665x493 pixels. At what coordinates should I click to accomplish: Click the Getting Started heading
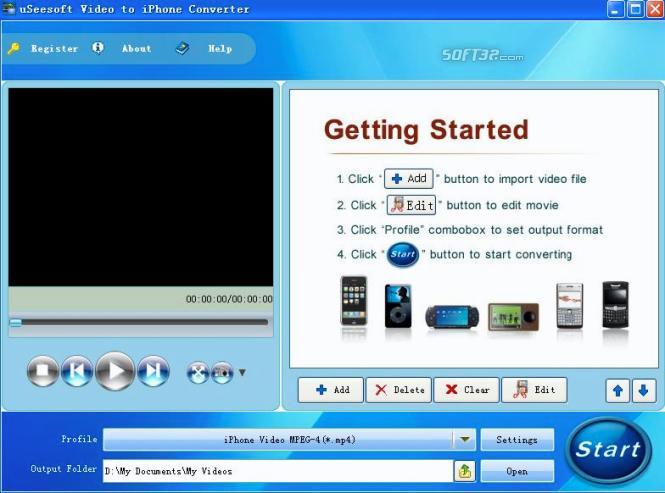[426, 130]
